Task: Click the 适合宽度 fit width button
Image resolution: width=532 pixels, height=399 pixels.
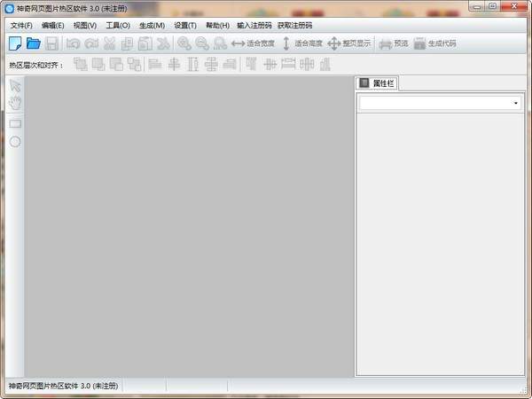Action: click(x=253, y=43)
